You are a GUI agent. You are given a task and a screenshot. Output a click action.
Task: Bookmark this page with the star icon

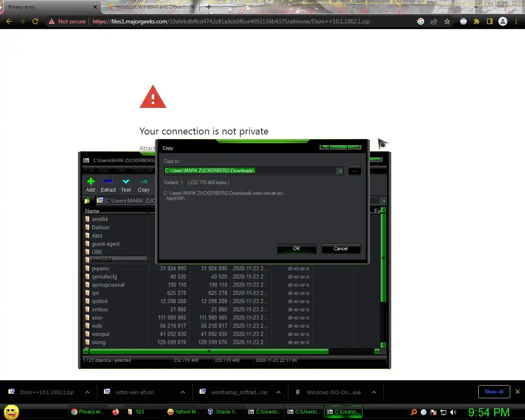click(x=447, y=21)
